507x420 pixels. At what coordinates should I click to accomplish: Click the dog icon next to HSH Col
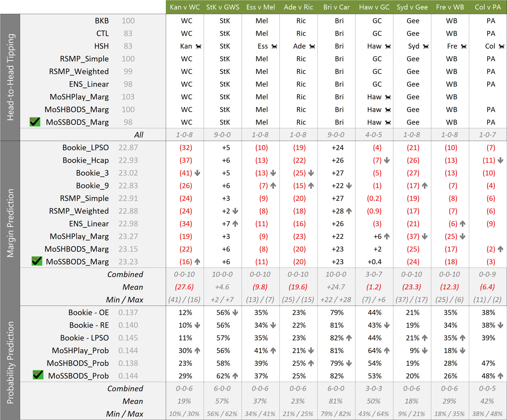(x=502, y=46)
